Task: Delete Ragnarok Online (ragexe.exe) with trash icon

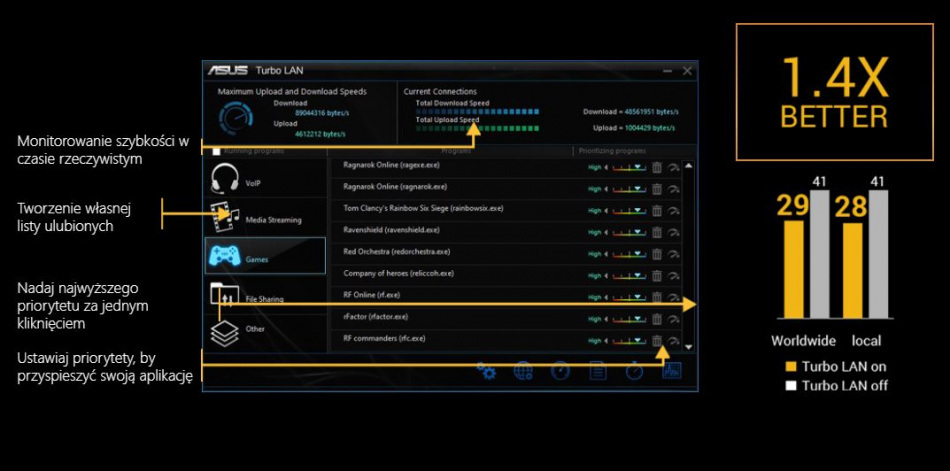Action: (x=657, y=167)
